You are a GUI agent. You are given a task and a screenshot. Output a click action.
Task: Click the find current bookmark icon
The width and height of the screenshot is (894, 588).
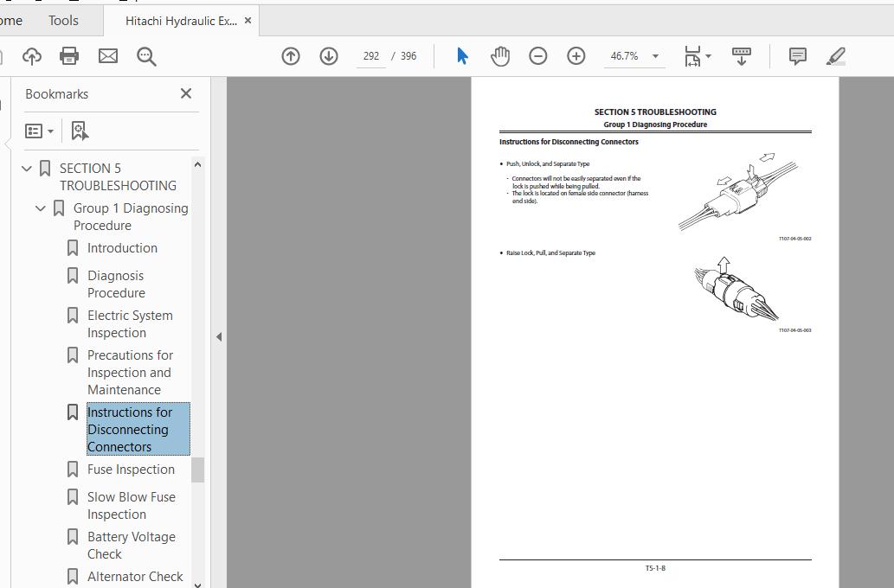click(80, 131)
